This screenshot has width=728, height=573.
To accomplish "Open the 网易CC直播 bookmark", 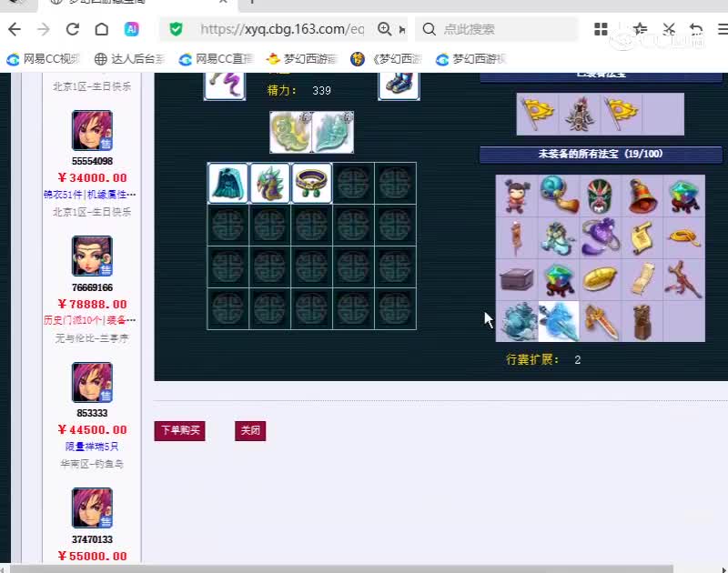I will point(217,59).
